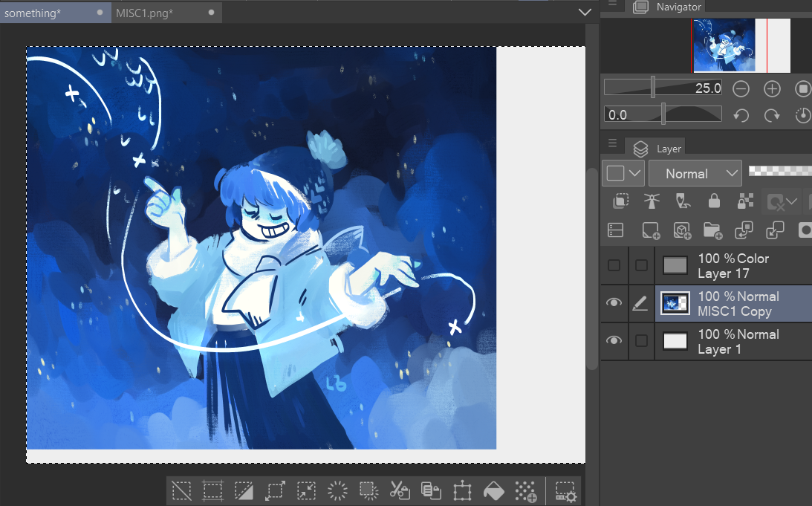Show the hidden Layer 17
Viewport: 812px width, 506px height.
(614, 266)
